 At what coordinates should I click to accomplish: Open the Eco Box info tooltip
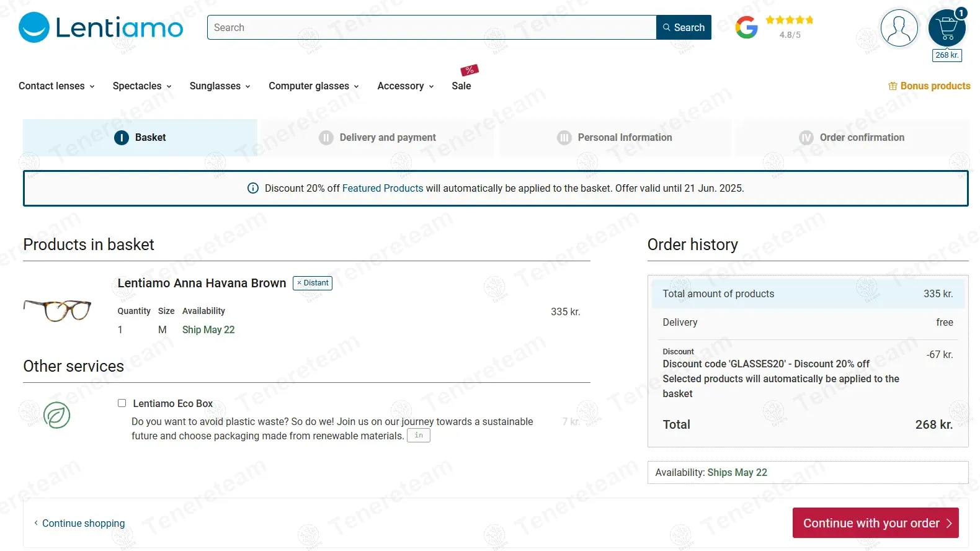pyautogui.click(x=419, y=436)
